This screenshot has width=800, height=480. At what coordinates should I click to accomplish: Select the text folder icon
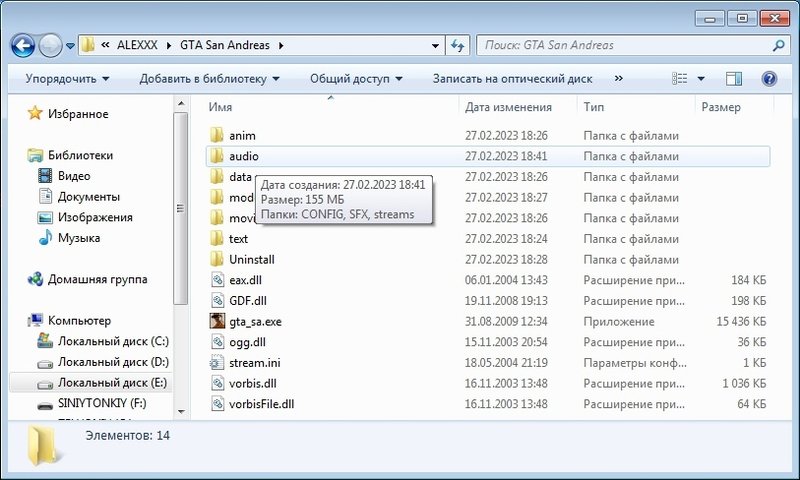click(x=217, y=238)
